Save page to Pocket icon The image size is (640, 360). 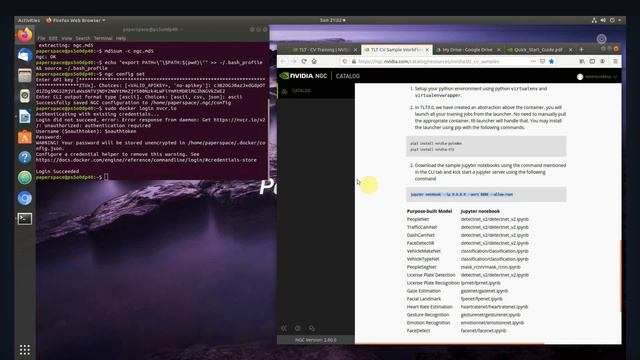[542, 61]
